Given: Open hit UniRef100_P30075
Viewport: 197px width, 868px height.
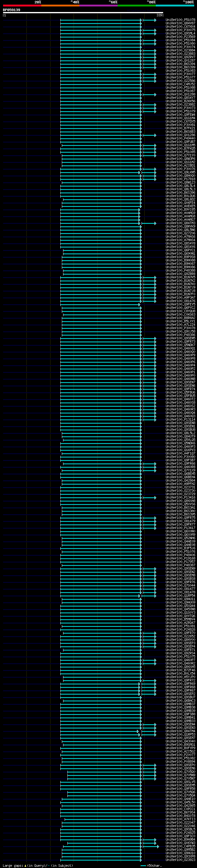Looking at the screenshot, I should pos(180,30).
